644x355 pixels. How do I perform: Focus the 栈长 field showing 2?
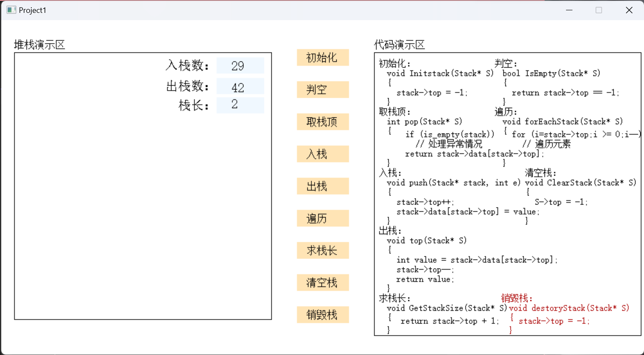click(x=240, y=105)
